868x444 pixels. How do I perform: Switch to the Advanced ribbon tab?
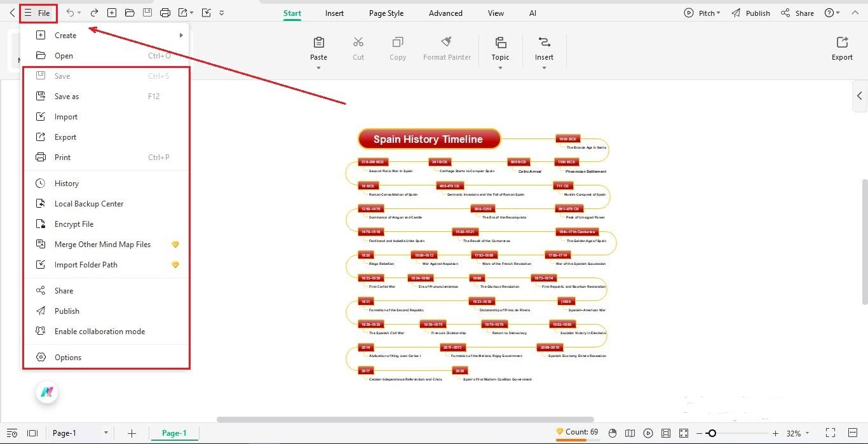[x=445, y=13]
